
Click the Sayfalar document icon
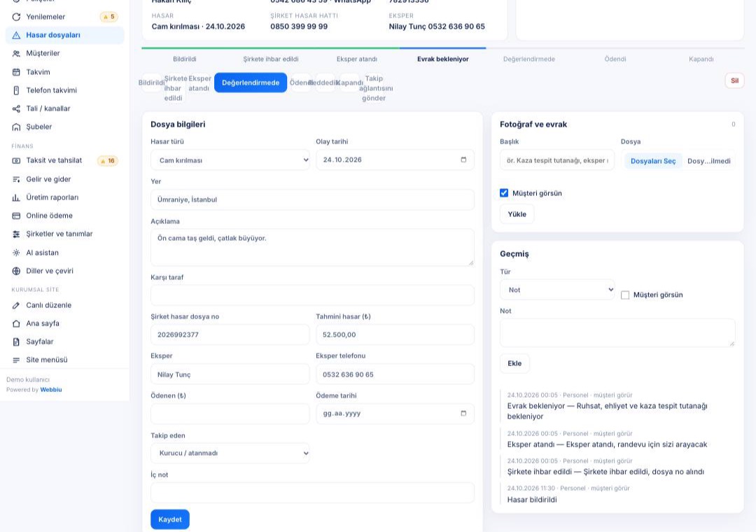tap(16, 342)
